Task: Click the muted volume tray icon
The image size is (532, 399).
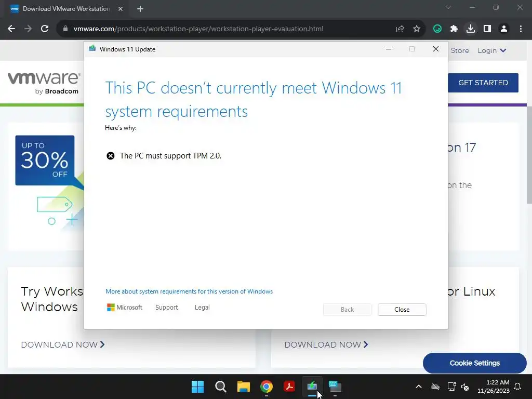Action: pos(465,387)
